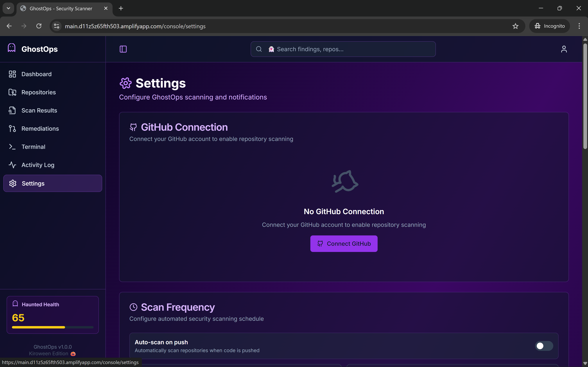The image size is (588, 367).
Task: Click the Remediations pull-request icon
Action: coord(12,129)
